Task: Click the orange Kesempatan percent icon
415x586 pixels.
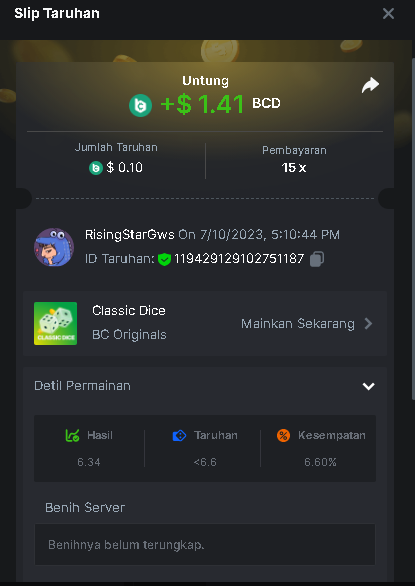Action: (283, 435)
